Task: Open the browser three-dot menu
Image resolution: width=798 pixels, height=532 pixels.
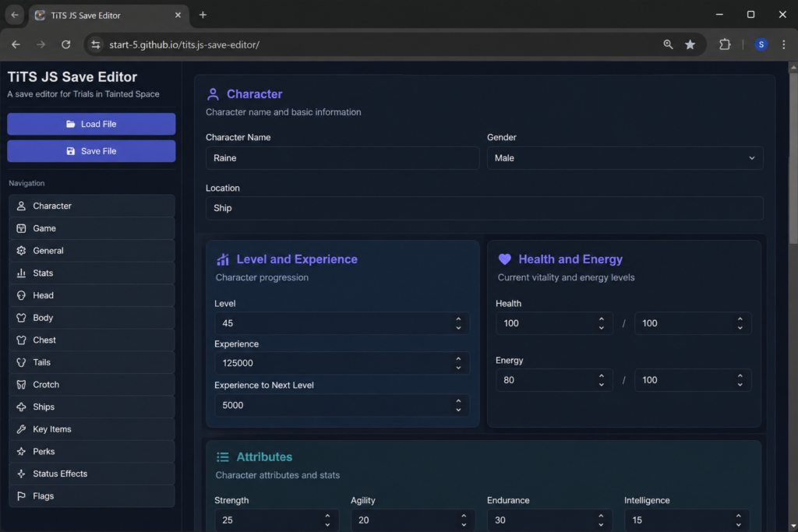Action: [784, 44]
